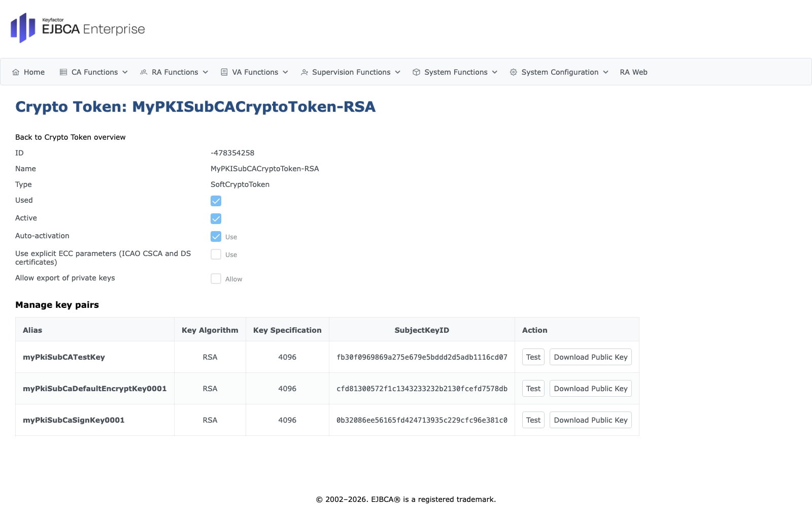Image resolution: width=812 pixels, height=508 pixels.
Task: Expand the System Configuration chevron
Action: point(605,72)
